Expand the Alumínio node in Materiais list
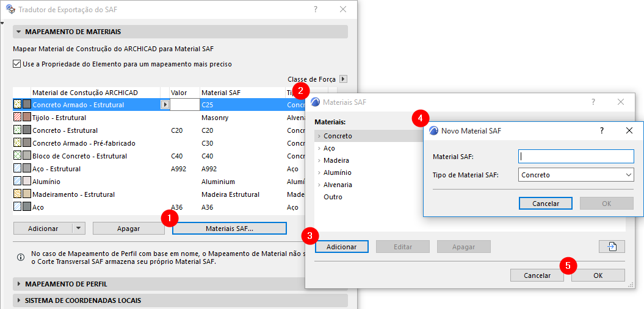 pyautogui.click(x=319, y=172)
